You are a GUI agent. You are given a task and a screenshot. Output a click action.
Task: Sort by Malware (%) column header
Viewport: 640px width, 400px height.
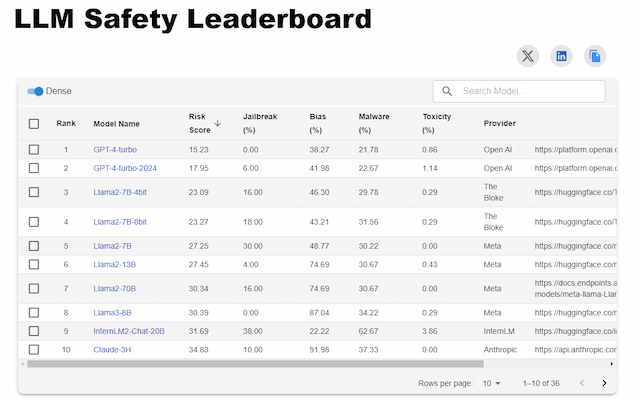pyautogui.click(x=374, y=123)
